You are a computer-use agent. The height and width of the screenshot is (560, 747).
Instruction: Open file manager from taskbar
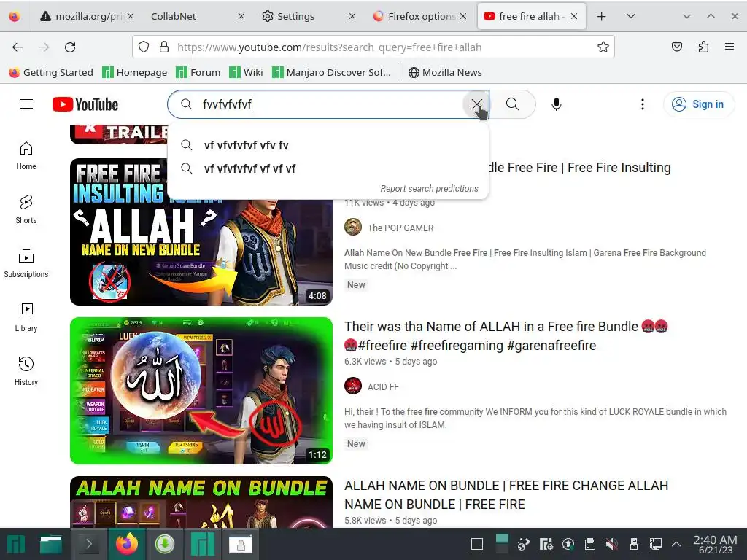click(x=51, y=544)
